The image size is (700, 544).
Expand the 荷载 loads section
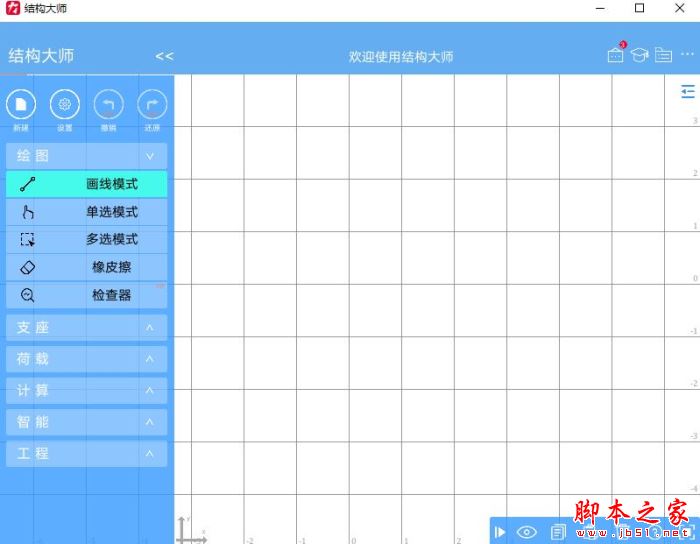[x=87, y=359]
